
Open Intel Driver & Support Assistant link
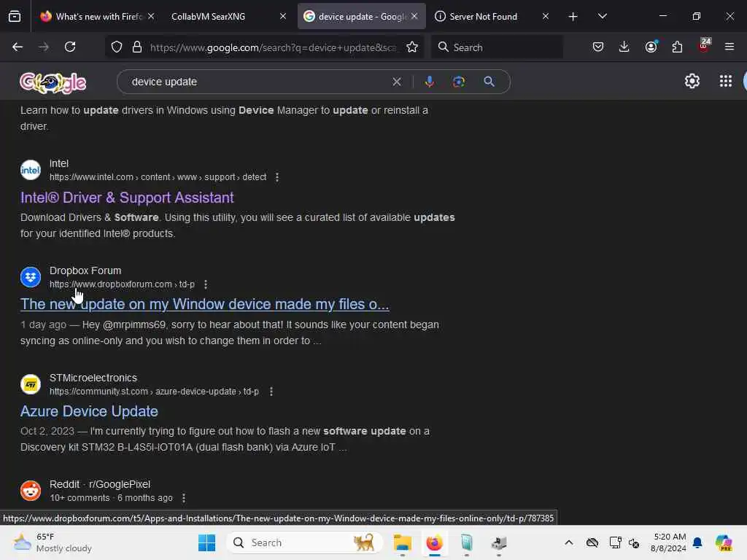[x=127, y=198]
